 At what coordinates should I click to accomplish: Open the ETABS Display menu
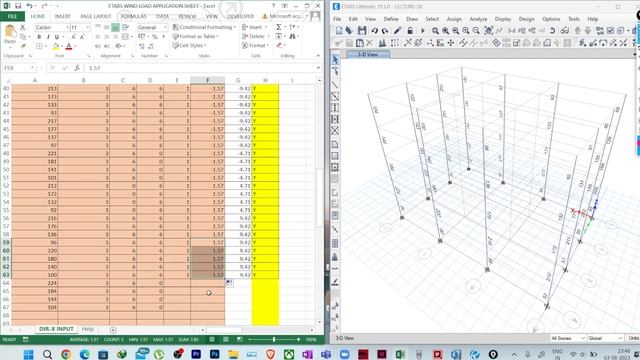tap(503, 19)
